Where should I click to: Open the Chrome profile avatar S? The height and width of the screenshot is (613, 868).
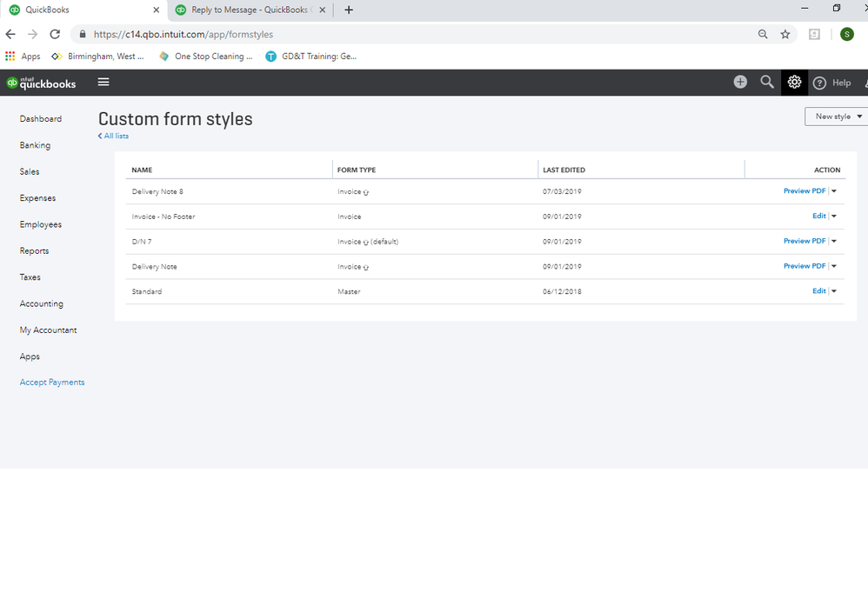click(847, 34)
